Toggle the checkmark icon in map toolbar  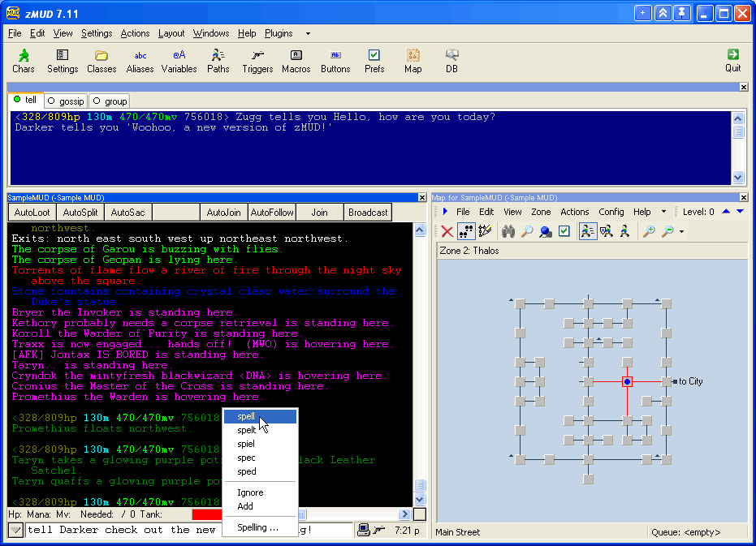click(x=564, y=231)
